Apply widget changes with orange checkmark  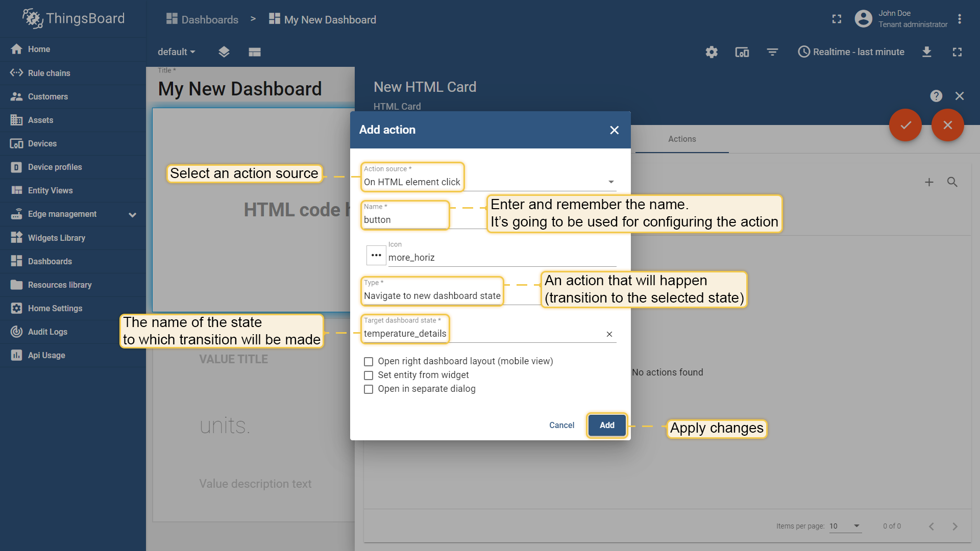[905, 125]
